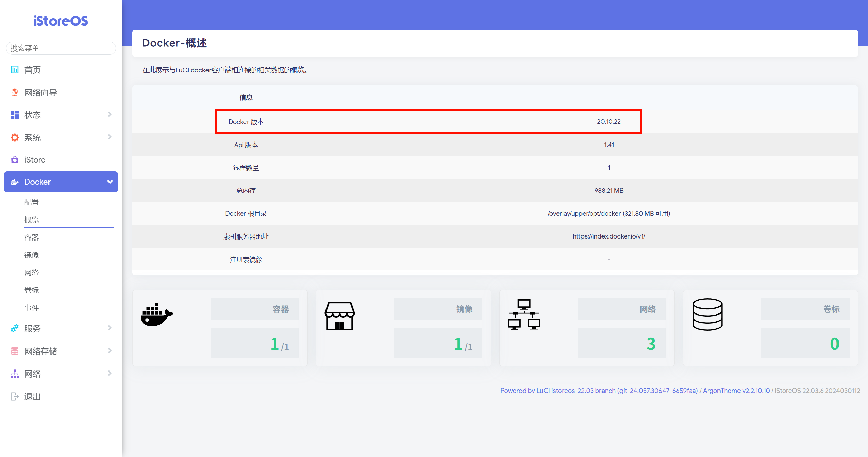The width and height of the screenshot is (868, 457).
Task: Expand the 系统 menu chevron
Action: [x=110, y=137]
